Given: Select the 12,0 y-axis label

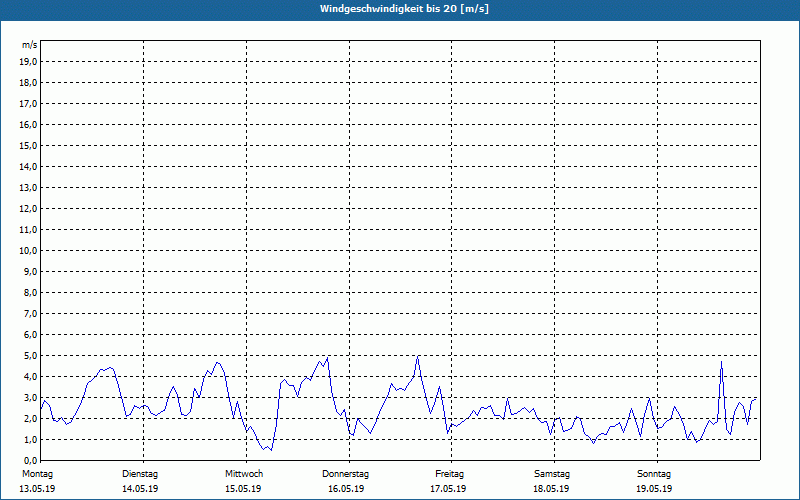Looking at the screenshot, I should [x=28, y=209].
